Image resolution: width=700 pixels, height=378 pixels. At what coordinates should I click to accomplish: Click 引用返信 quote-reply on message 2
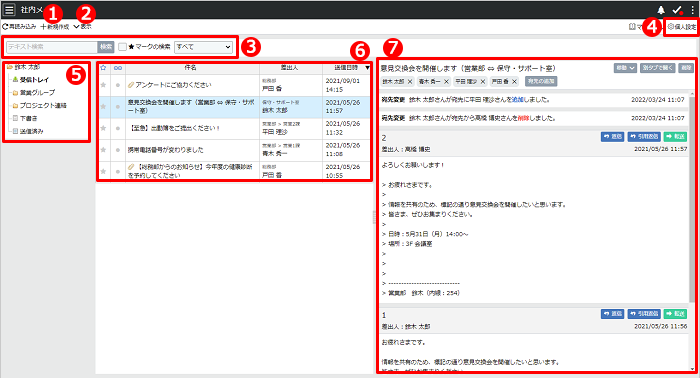pyautogui.click(x=644, y=137)
